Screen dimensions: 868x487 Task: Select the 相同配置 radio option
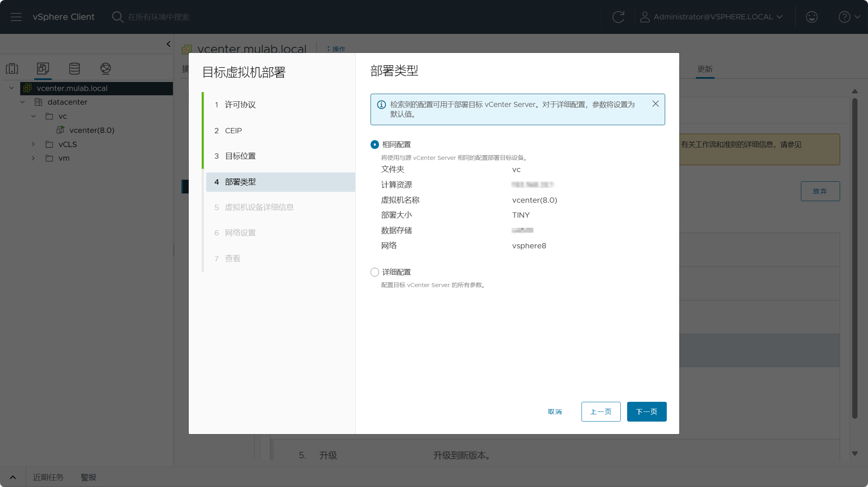[375, 145]
